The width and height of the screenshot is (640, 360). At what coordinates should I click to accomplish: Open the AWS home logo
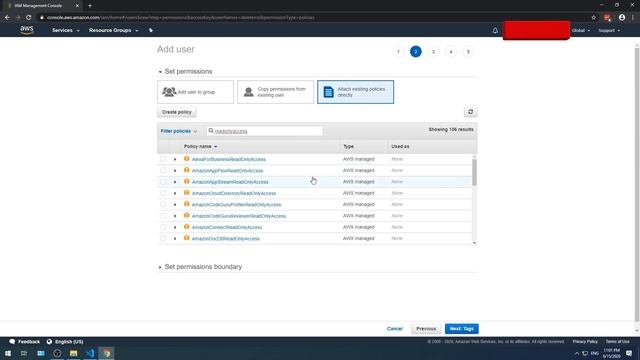27,30
